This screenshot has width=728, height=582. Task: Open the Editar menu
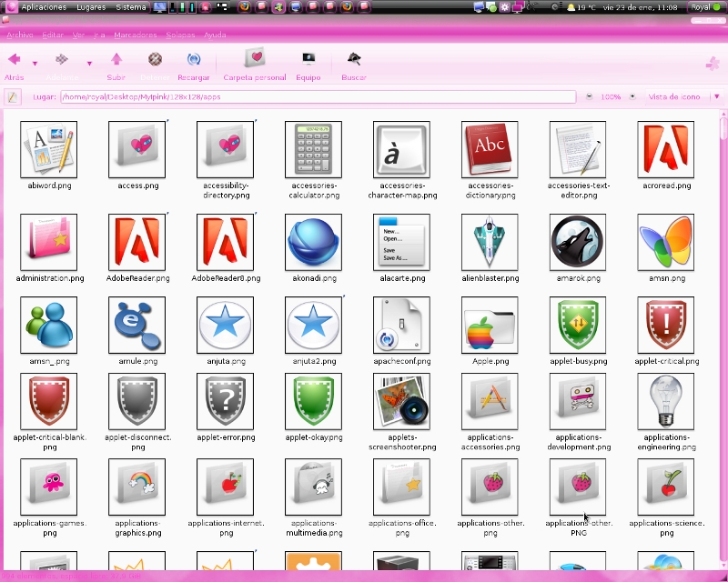[x=53, y=35]
